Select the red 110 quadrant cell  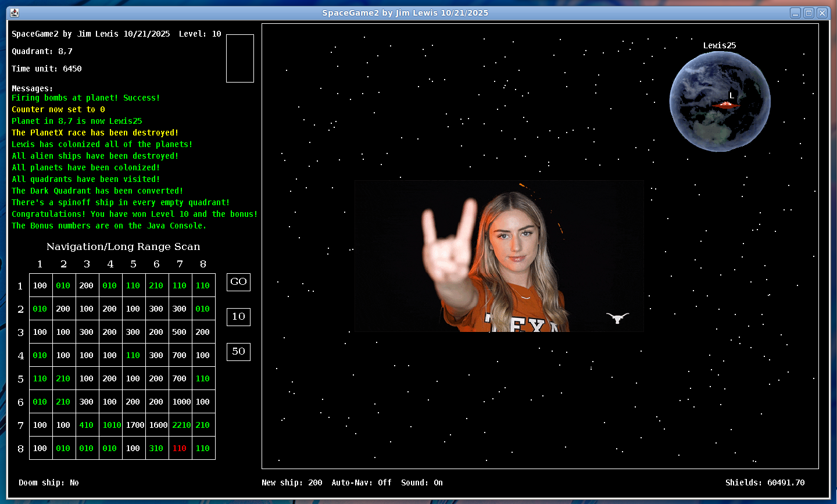[x=180, y=448]
